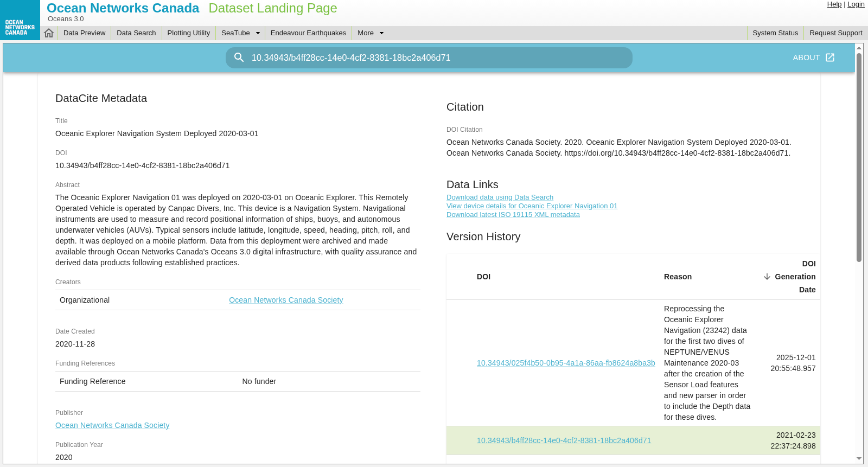This screenshot has width=868, height=467.
Task: Click the title 'Oceanic Explorer Navigation System Deployed 2020-03-01'
Action: tap(157, 133)
